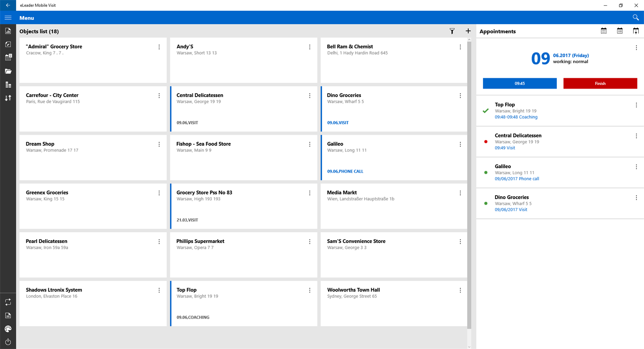Open options for Woolworths Town Hall card
The image size is (644, 349).
pos(460,290)
